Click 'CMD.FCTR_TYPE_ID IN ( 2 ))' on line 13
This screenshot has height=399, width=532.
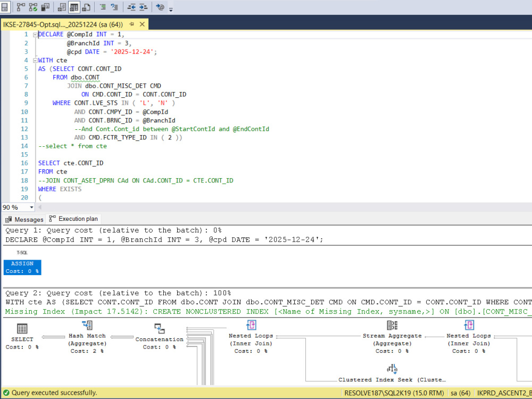pyautogui.click(x=135, y=137)
